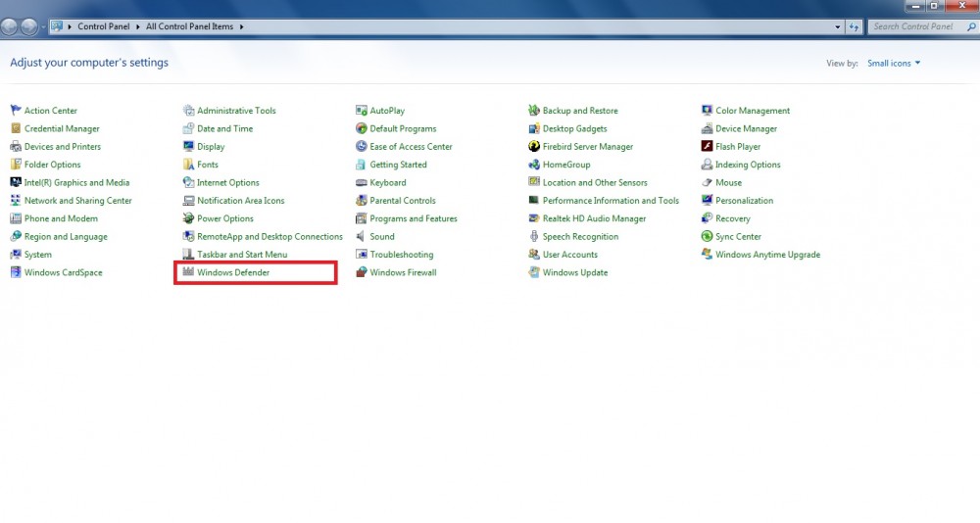This screenshot has height=523, width=980.
Task: Click the Backup and Restore icon
Action: (x=534, y=111)
